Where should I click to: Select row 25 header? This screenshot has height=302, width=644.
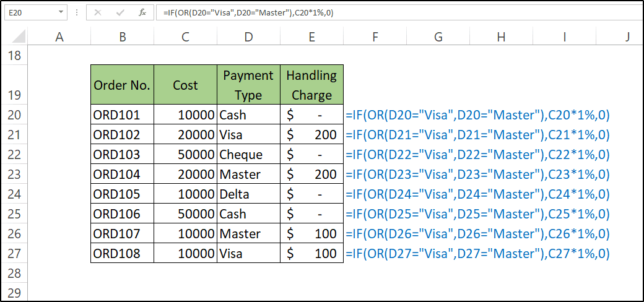(14, 214)
